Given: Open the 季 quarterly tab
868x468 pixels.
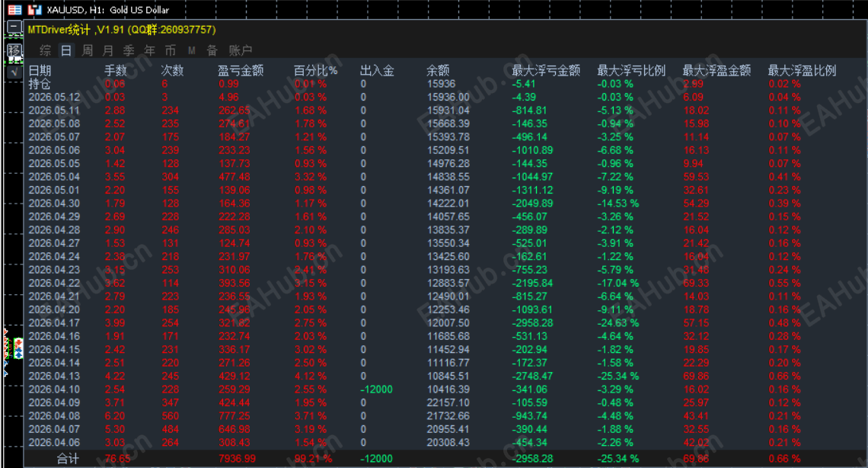Looking at the screenshot, I should pyautogui.click(x=129, y=51).
